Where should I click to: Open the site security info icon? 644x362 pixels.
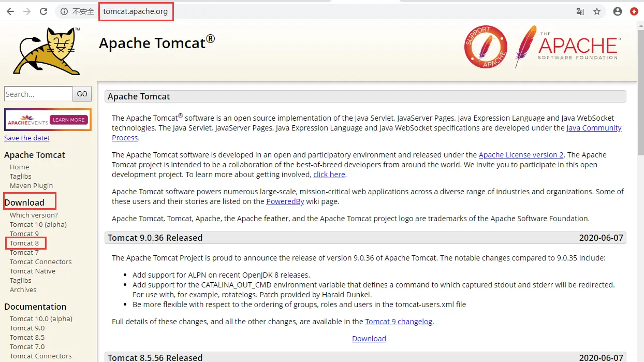point(64,11)
